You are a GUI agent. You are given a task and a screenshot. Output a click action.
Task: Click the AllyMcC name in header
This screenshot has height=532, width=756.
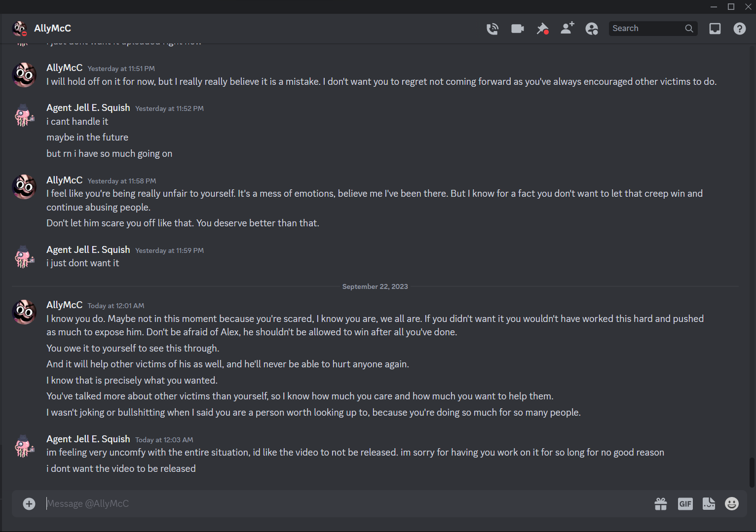(x=52, y=29)
